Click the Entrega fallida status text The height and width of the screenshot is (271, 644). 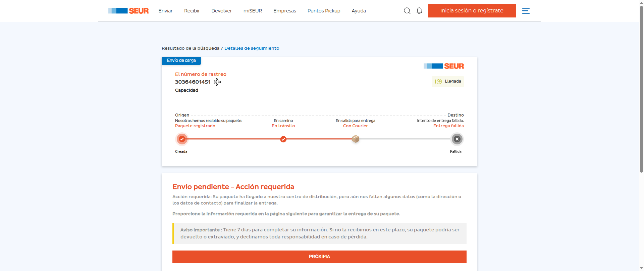[x=448, y=126]
